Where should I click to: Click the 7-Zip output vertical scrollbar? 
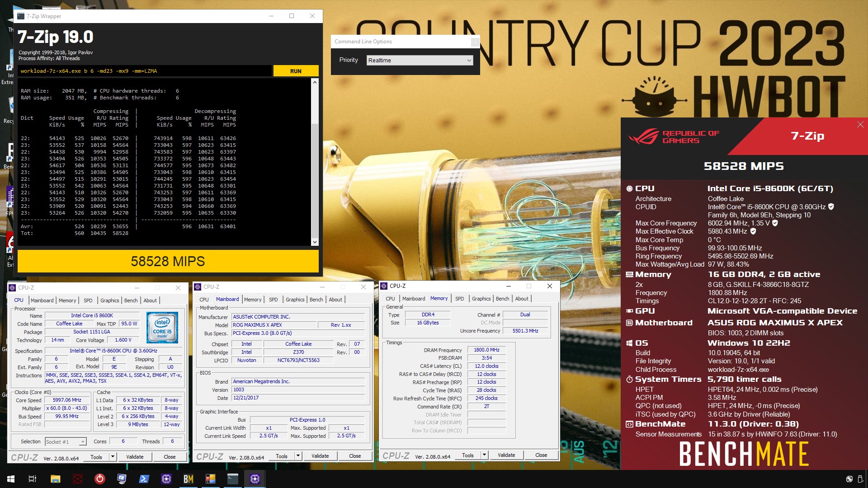(x=315, y=163)
